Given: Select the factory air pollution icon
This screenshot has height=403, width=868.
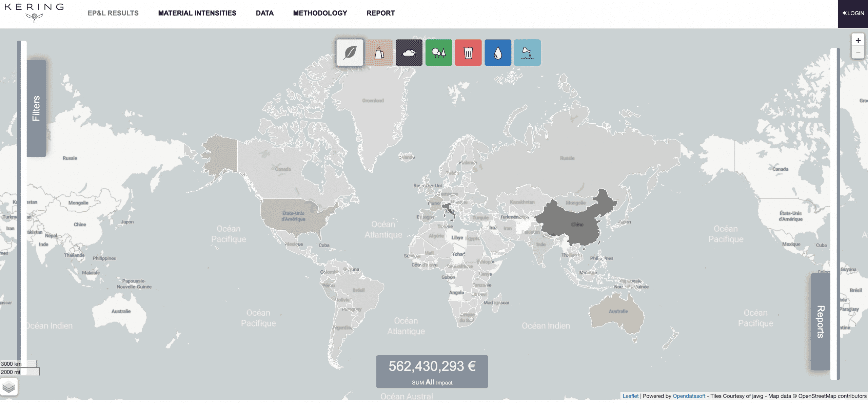Looking at the screenshot, I should click(379, 53).
